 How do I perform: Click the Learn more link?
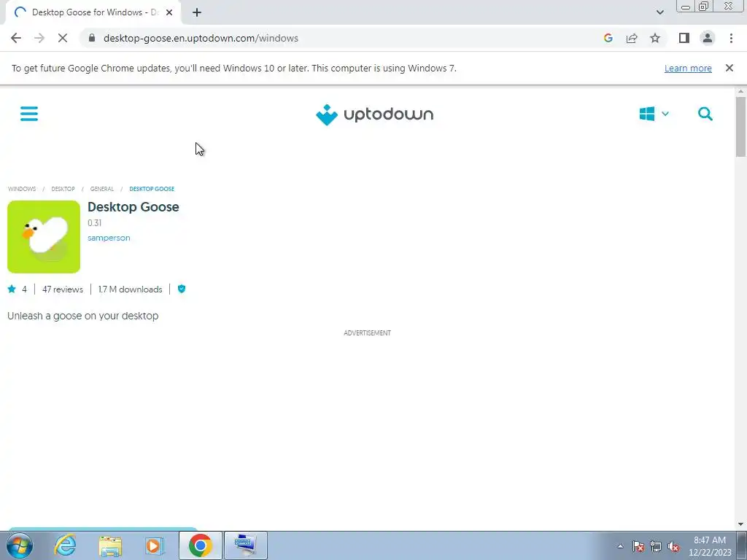coord(688,68)
